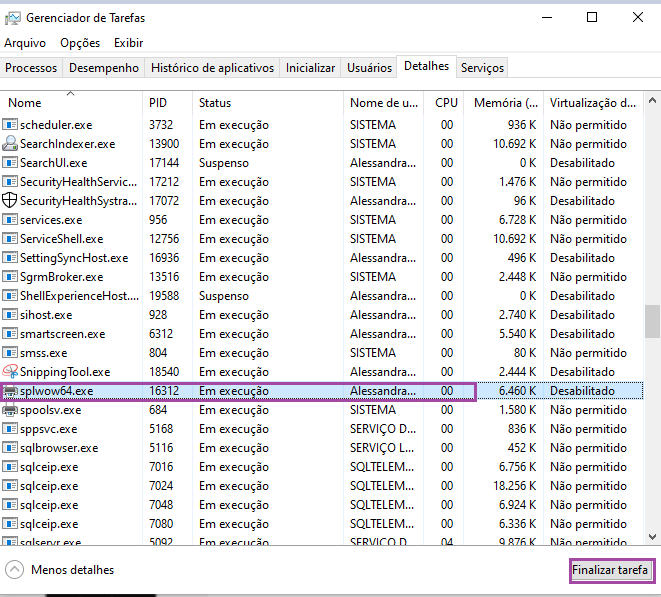
Task: Select the SnippingTool.exe process name
Action: click(65, 372)
